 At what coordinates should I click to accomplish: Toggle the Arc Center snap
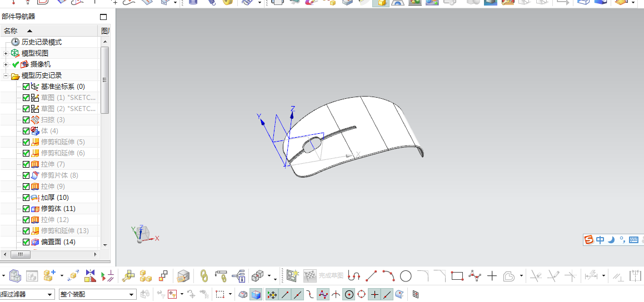tap(349, 294)
